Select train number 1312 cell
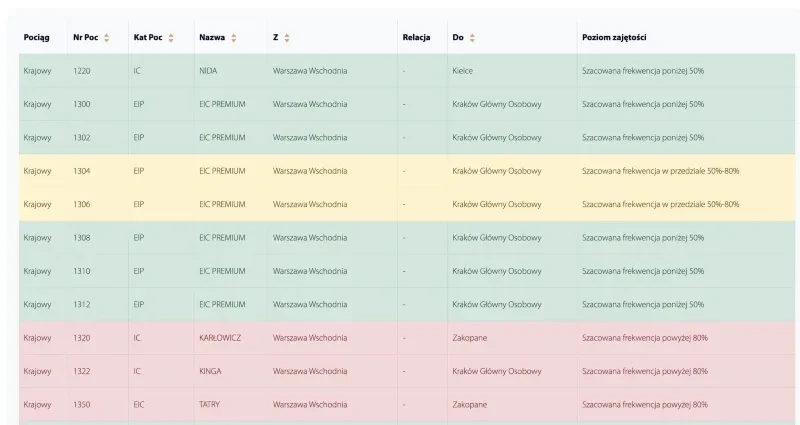This screenshot has width=800, height=425. point(82,305)
